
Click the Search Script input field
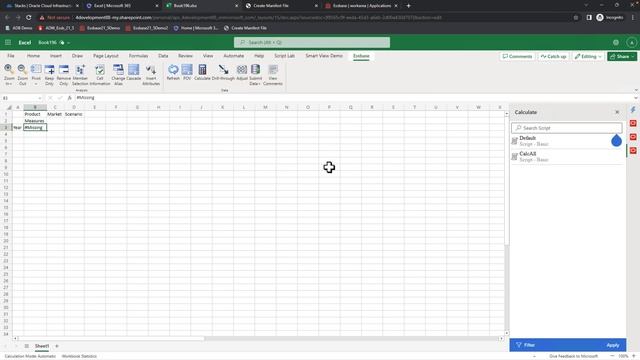coord(567,128)
